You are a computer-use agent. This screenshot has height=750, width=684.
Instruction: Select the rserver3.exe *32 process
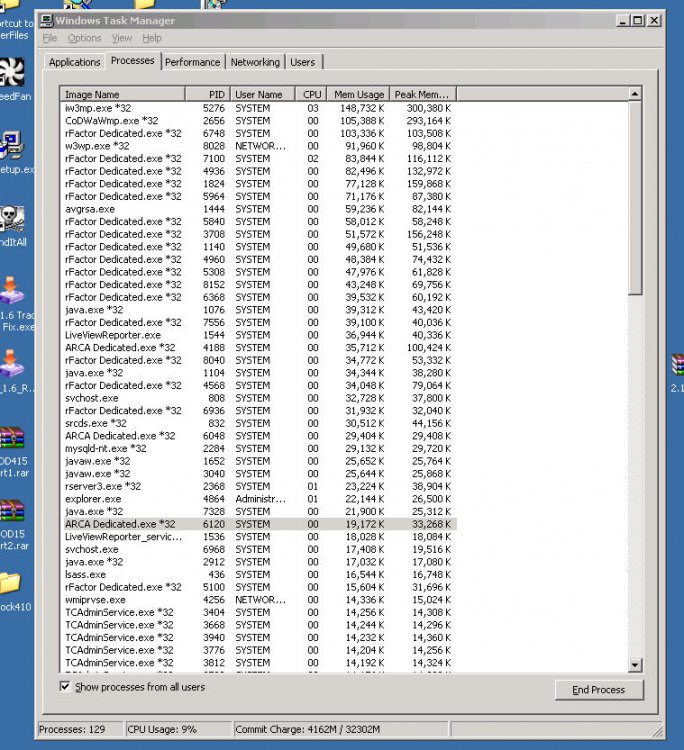[x=259, y=486]
